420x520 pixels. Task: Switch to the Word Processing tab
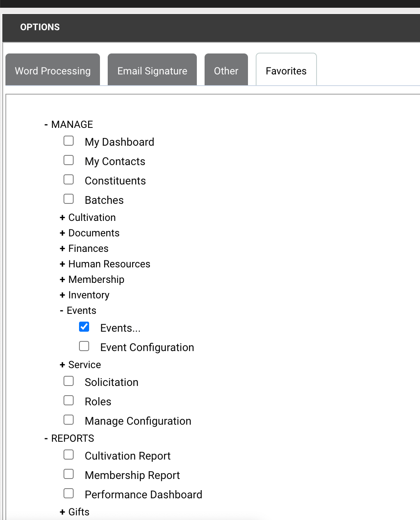pyautogui.click(x=53, y=70)
